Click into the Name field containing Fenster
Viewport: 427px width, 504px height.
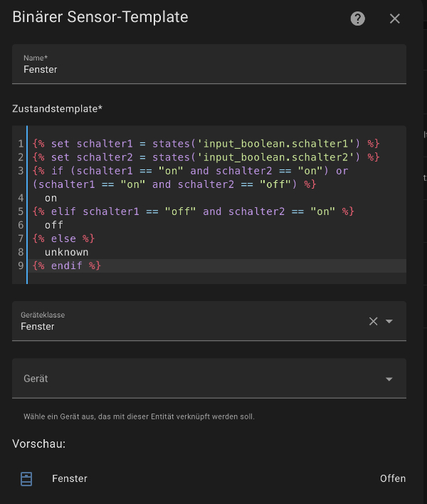pyautogui.click(x=206, y=69)
